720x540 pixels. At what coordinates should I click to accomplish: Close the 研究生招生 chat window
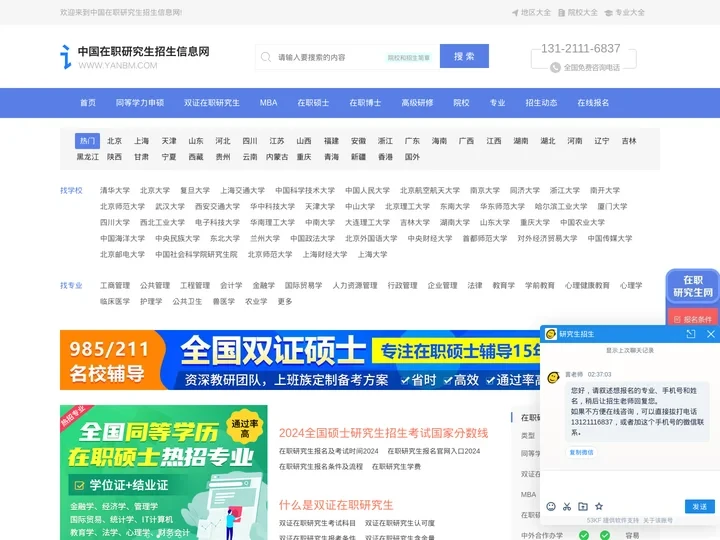click(x=710, y=334)
